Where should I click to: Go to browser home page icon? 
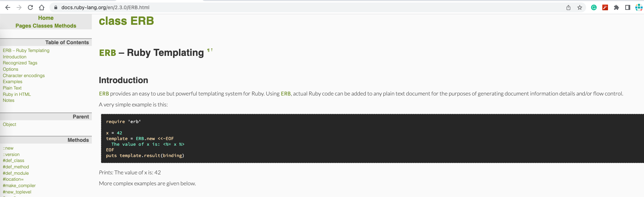click(x=42, y=7)
